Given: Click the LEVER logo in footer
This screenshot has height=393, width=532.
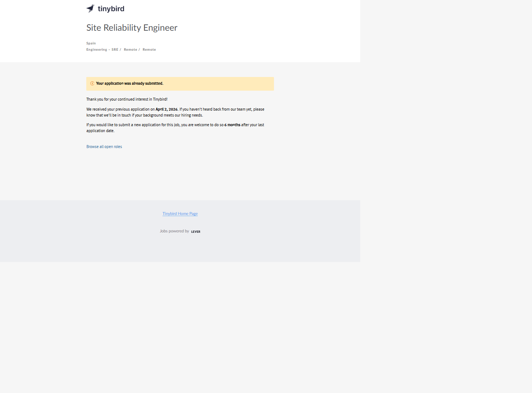Looking at the screenshot, I should (x=195, y=232).
